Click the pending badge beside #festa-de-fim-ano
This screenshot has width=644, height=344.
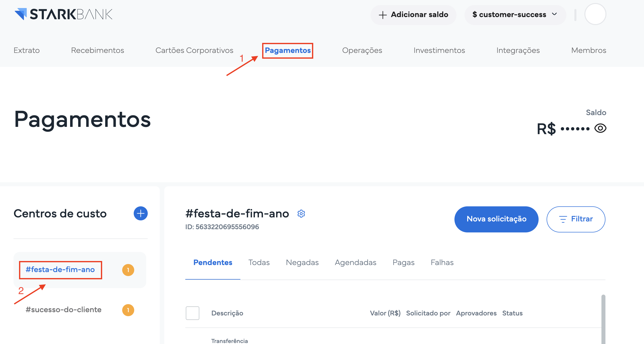(128, 270)
